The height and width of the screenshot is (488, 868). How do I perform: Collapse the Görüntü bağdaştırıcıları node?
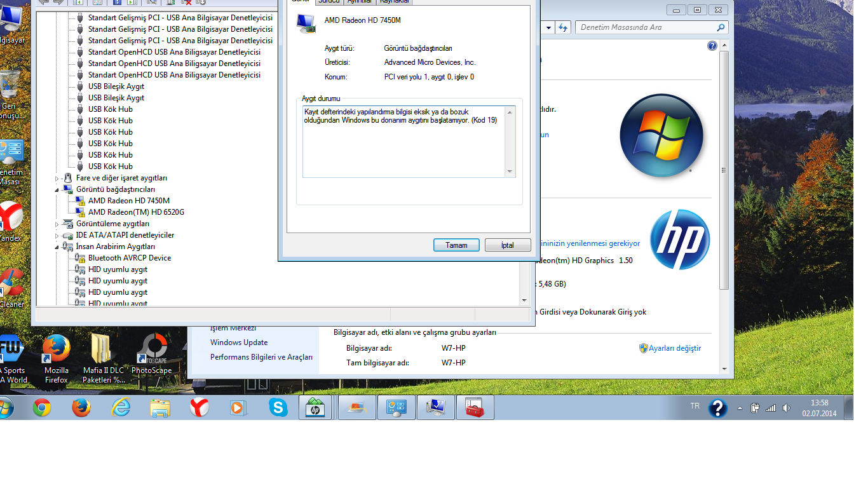[57, 189]
